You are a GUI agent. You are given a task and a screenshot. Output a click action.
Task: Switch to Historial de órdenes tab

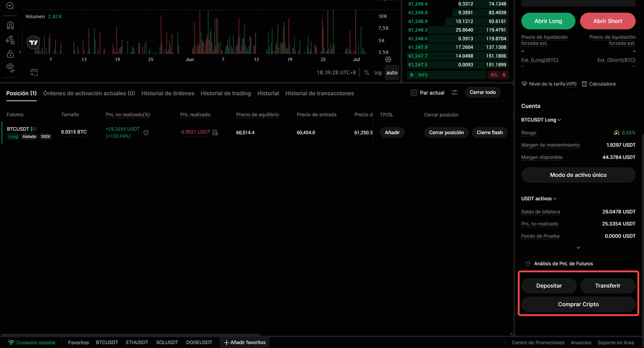point(168,94)
